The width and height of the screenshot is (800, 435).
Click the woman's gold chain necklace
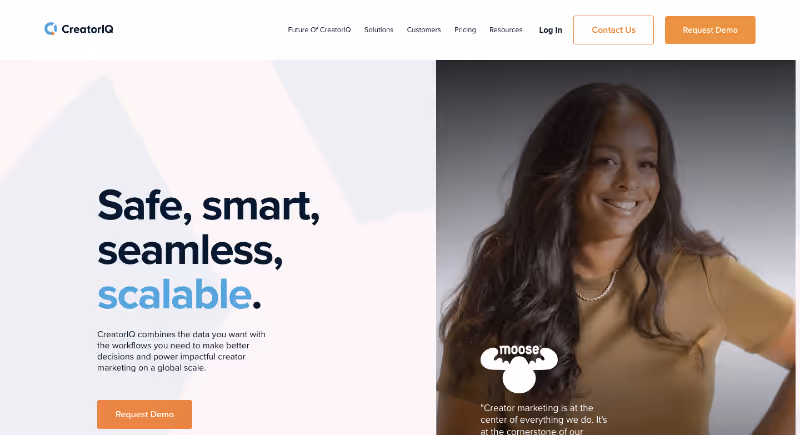pyautogui.click(x=596, y=287)
